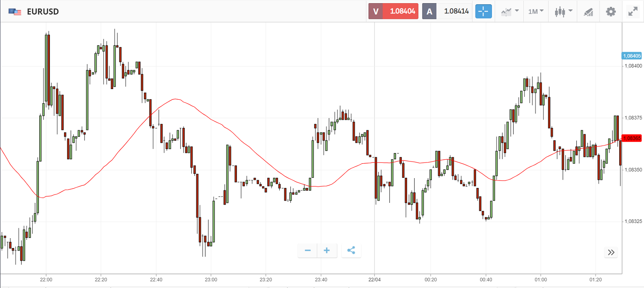Zoom in the chart with plus
644x288 pixels.
(327, 250)
